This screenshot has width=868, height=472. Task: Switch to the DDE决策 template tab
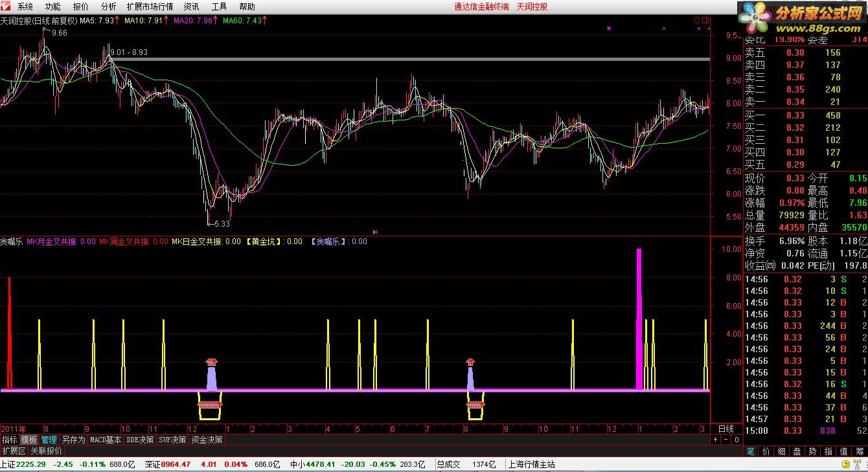pos(140,440)
